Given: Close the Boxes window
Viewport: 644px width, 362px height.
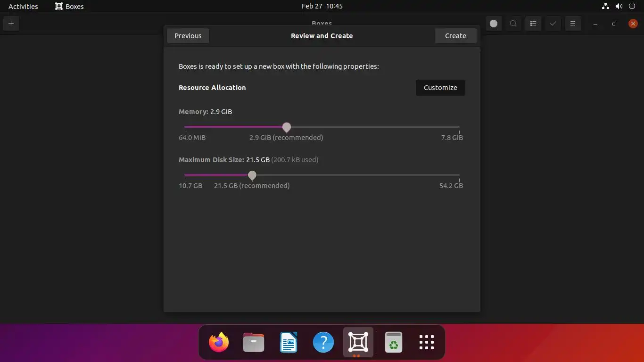Looking at the screenshot, I should point(633,24).
